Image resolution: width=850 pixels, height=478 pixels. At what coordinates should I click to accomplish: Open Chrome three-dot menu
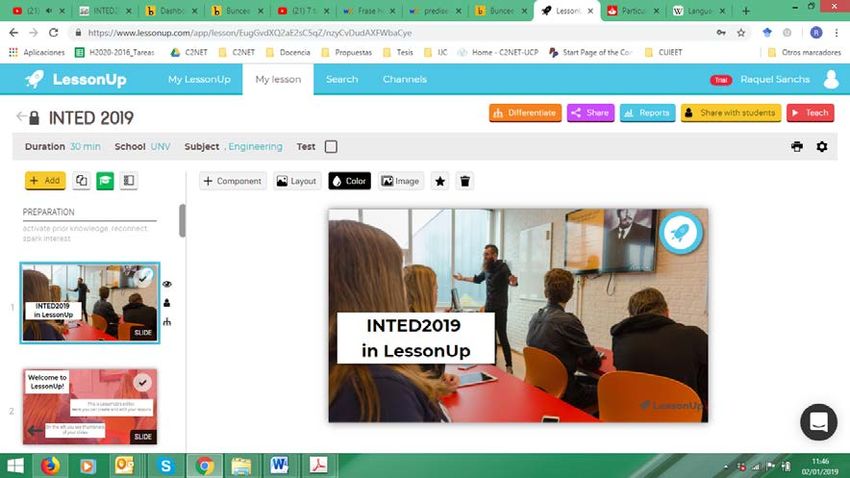(836, 33)
